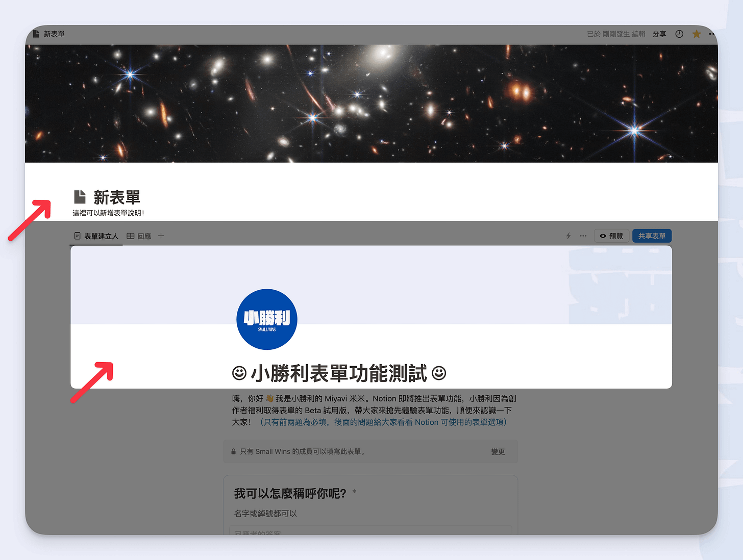Click the form intro paragraph starting with 嗨，你好
The image size is (743, 560).
pyautogui.click(x=374, y=410)
